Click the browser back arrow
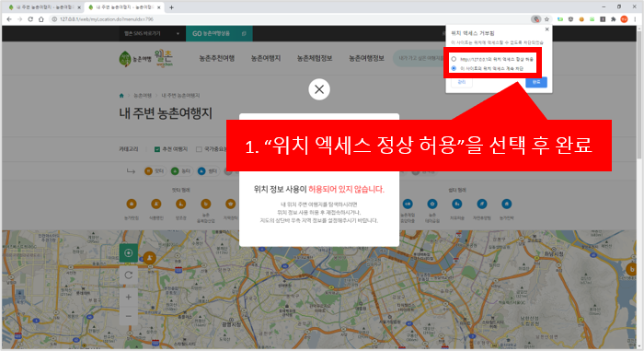 [x=9, y=19]
